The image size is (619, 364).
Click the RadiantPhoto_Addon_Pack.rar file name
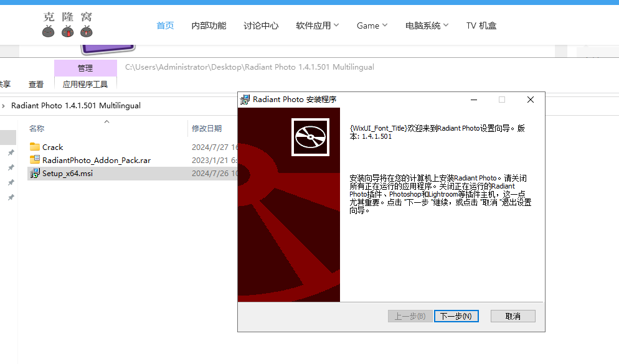97,161
